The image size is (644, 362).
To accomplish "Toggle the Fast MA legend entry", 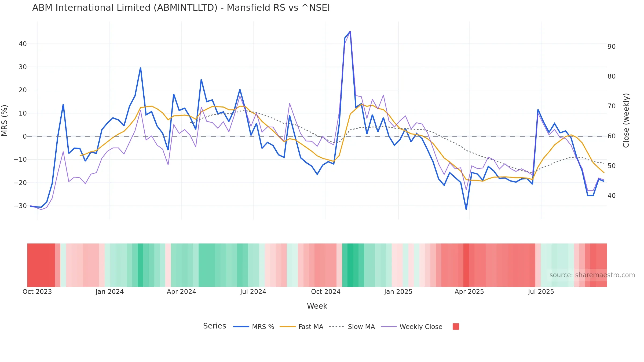I will (301, 327).
